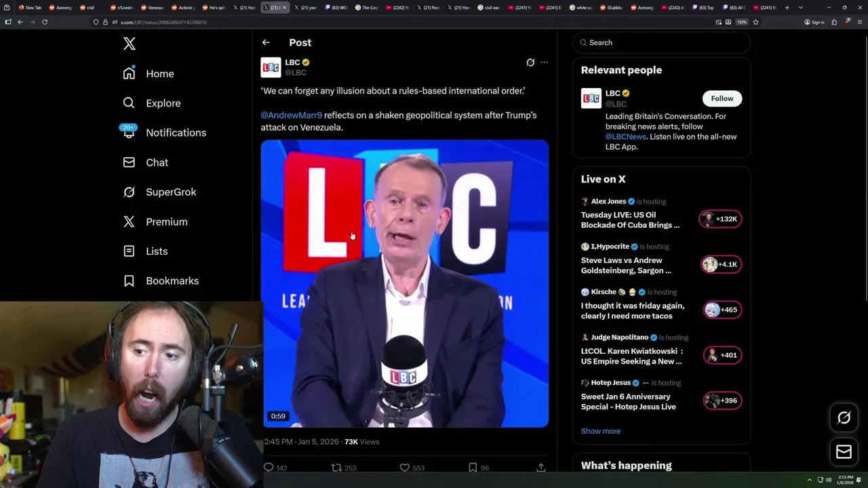The height and width of the screenshot is (488, 868).
Task: Open Bookmarks in the sidebar
Action: tap(161, 281)
